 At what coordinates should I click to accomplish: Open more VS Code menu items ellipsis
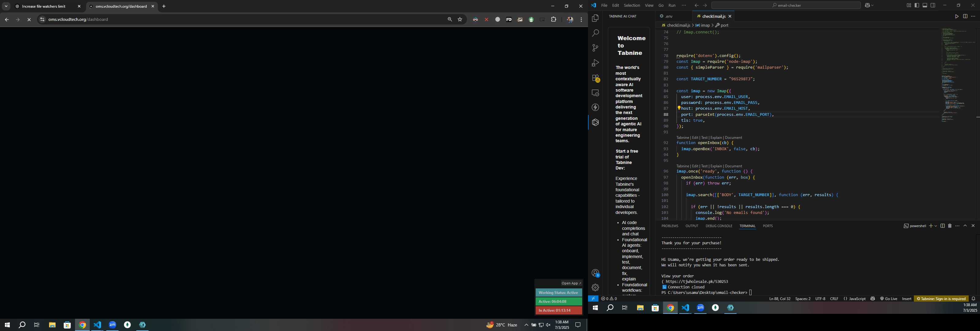684,5
